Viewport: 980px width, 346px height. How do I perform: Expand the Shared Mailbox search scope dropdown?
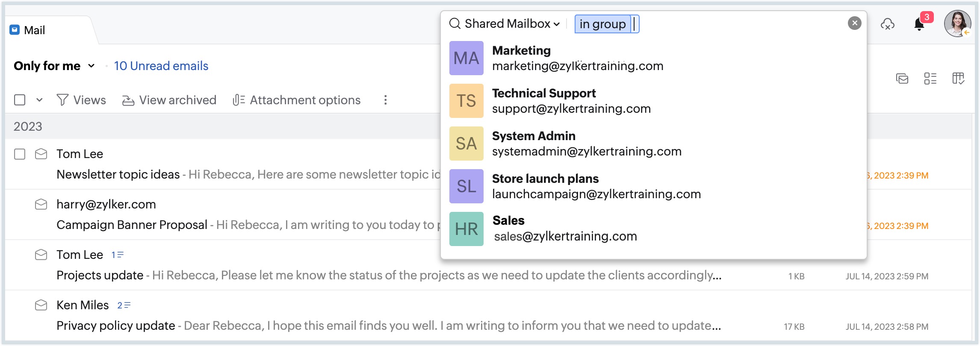pyautogui.click(x=512, y=23)
